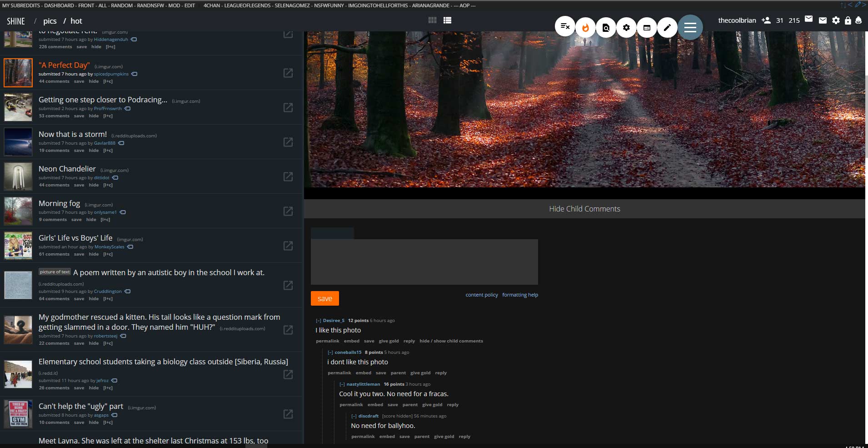Screen dimensions: 868x448
Task: Collapse discdraft comment
Action: pos(354,416)
